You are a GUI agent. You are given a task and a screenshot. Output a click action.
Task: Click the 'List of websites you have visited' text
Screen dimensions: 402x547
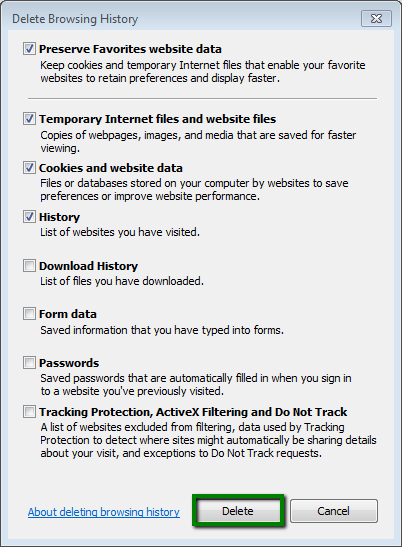click(120, 232)
